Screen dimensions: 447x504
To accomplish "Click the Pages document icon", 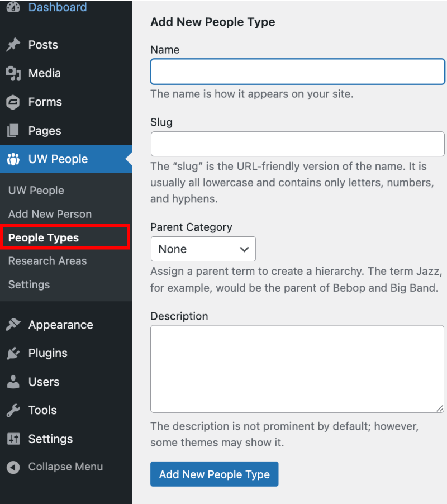I will 13,131.
